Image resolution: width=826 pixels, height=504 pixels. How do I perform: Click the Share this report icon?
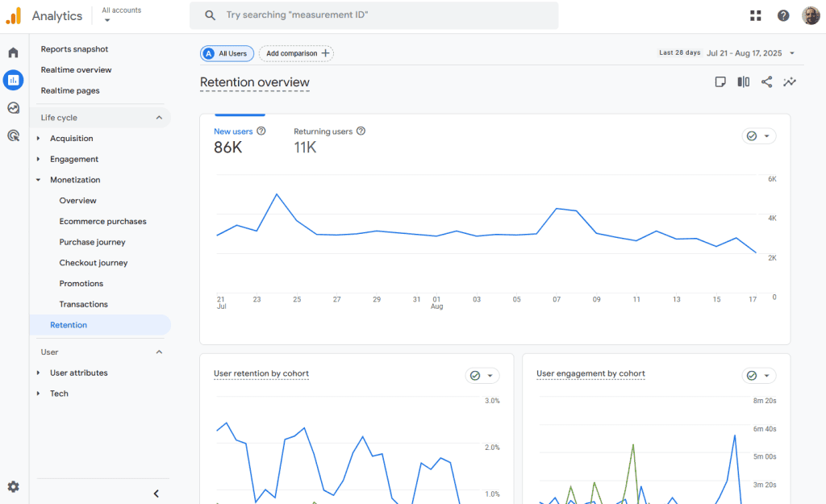766,82
